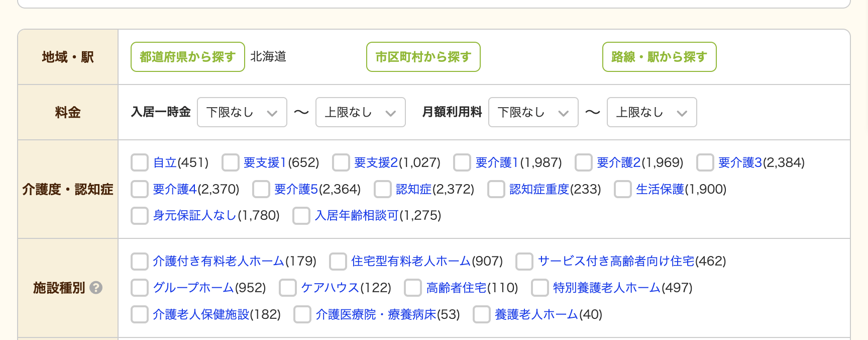Click the help icon beside 施設種別
The image size is (868, 340).
96,289
